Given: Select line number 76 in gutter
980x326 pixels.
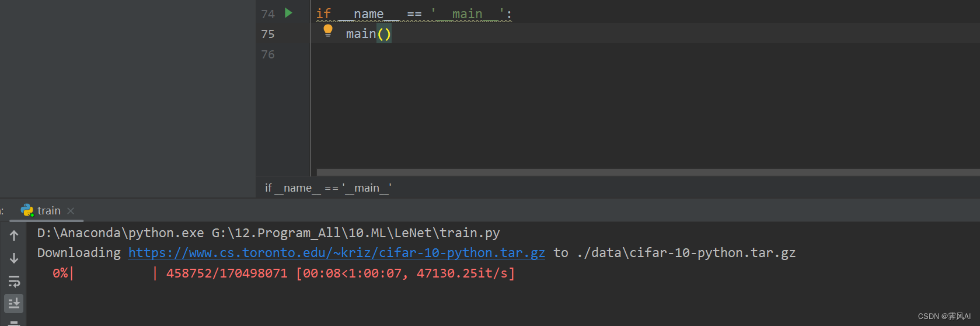Looking at the screenshot, I should (x=268, y=54).
